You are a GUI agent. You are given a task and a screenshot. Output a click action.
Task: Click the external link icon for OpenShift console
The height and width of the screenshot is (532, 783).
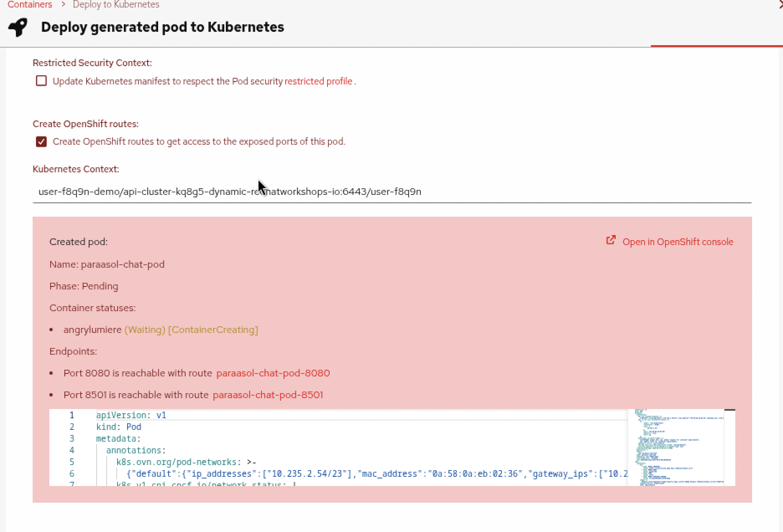tap(611, 240)
